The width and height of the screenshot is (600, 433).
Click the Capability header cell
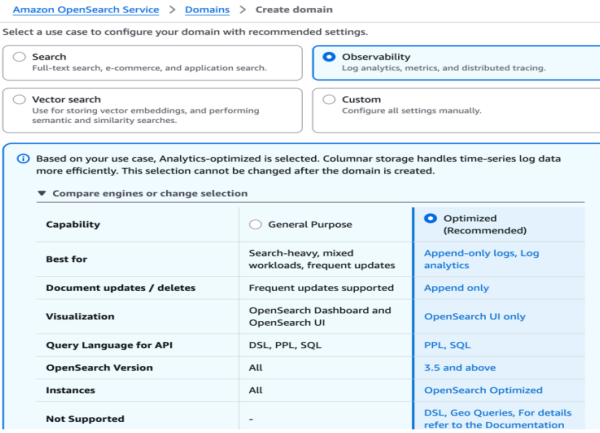coord(73,224)
